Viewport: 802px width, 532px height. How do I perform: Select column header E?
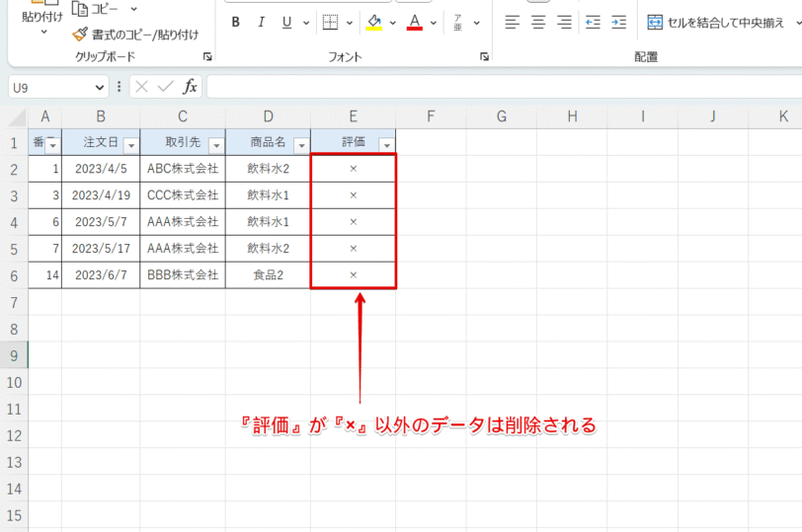pos(353,117)
